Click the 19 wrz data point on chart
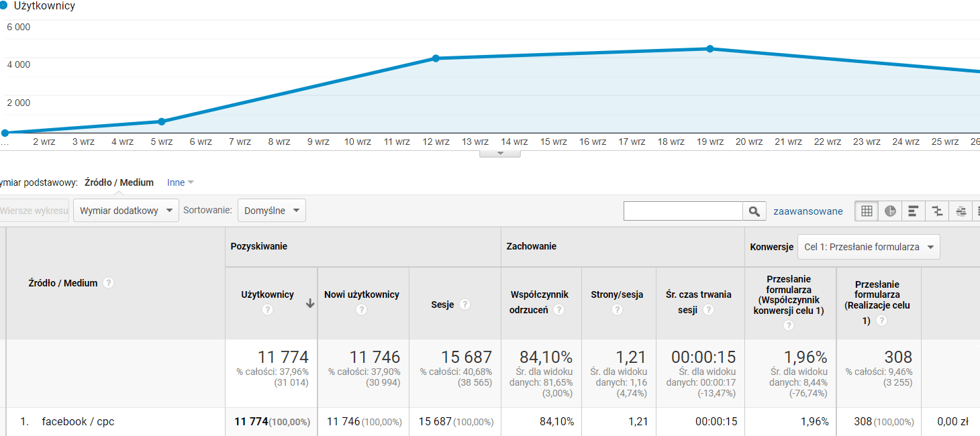980x436 pixels. [709, 49]
